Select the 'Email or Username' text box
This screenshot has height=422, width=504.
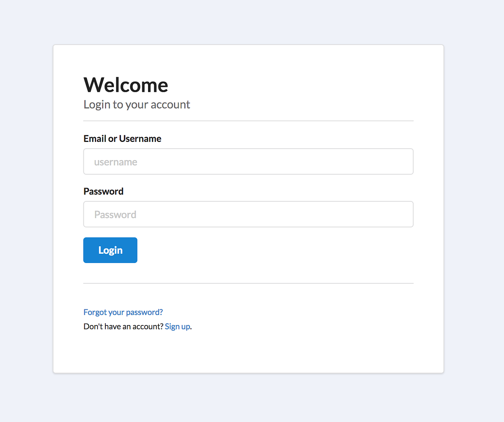point(248,161)
